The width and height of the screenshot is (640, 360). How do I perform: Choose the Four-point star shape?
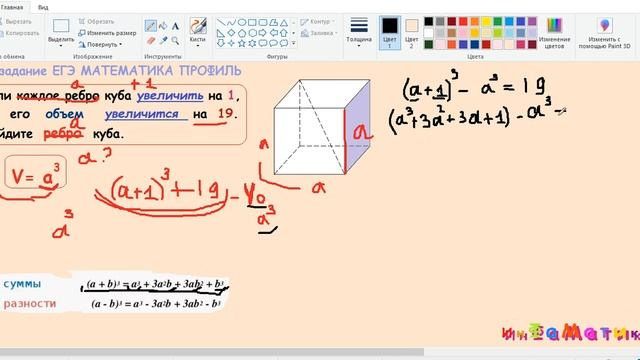[x=231, y=43]
